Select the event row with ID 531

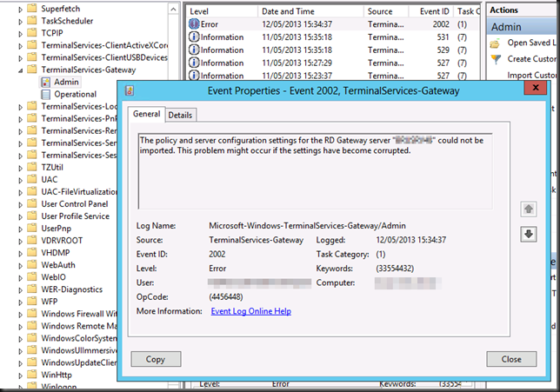[334, 37]
